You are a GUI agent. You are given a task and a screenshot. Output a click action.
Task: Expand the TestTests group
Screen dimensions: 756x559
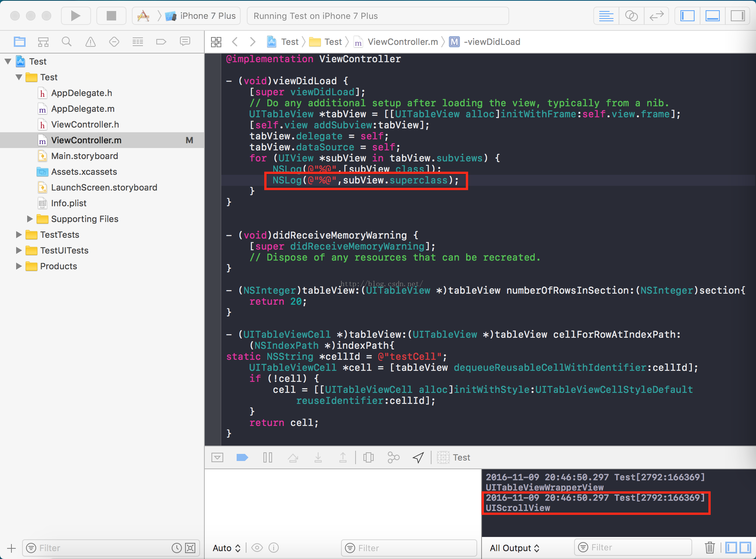click(x=19, y=235)
